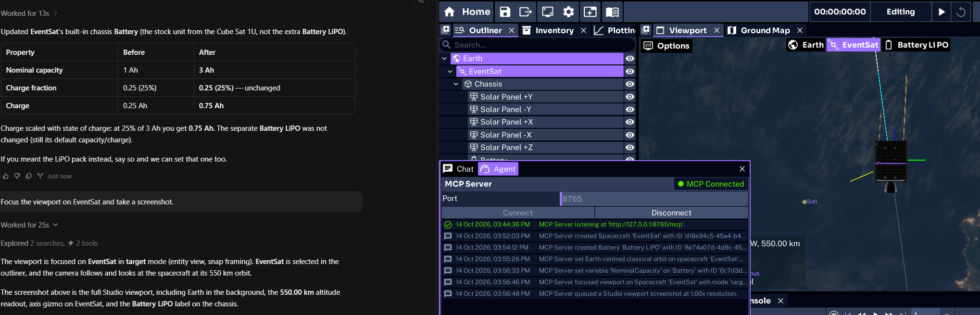This screenshot has height=315, width=980.
Task: Click the add-window plus icon in top toolbar
Action: [590, 12]
